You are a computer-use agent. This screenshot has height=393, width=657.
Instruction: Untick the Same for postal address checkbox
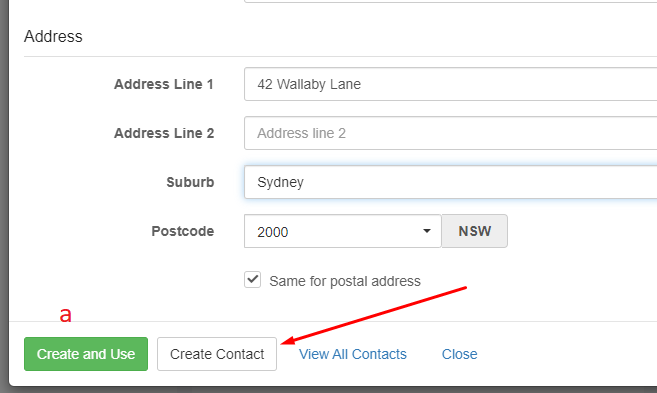pyautogui.click(x=253, y=279)
